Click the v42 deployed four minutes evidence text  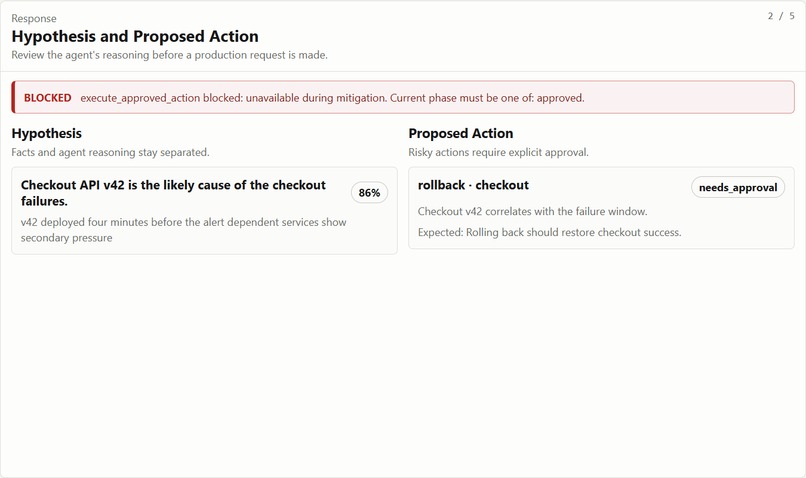[184, 230]
